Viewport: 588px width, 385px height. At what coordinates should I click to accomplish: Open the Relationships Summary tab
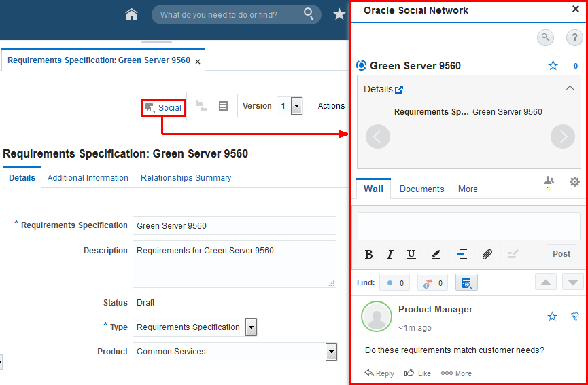point(186,178)
